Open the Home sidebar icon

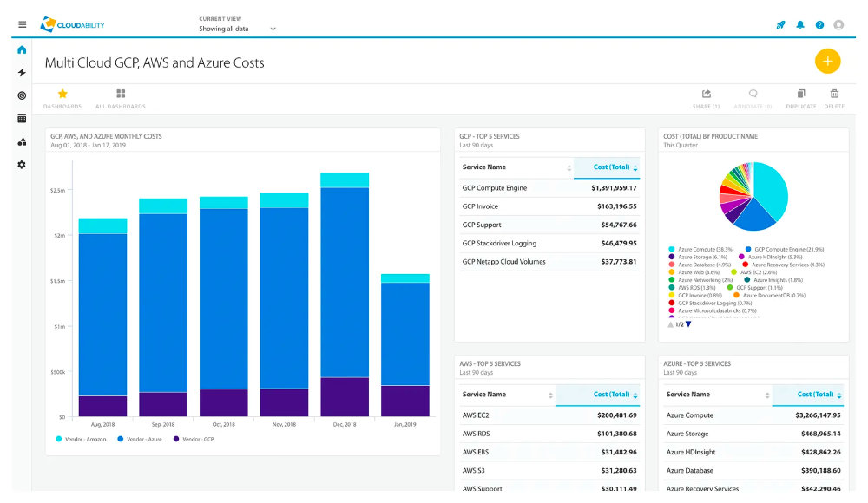pyautogui.click(x=21, y=49)
